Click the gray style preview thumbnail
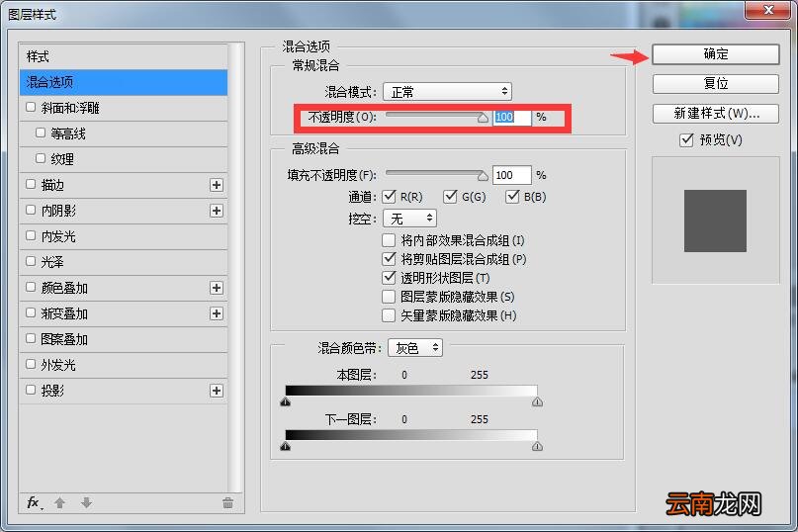The image size is (798, 532). [715, 221]
